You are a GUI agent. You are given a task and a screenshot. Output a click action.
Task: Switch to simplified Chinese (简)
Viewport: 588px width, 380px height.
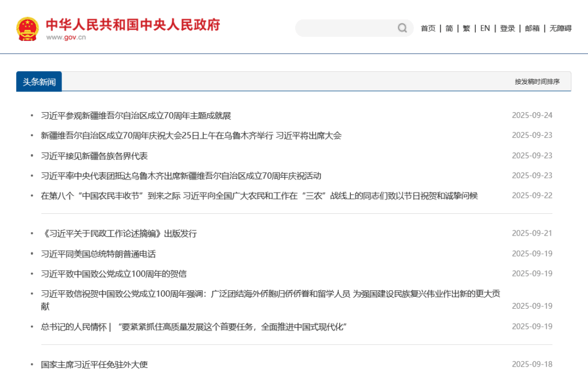click(449, 28)
